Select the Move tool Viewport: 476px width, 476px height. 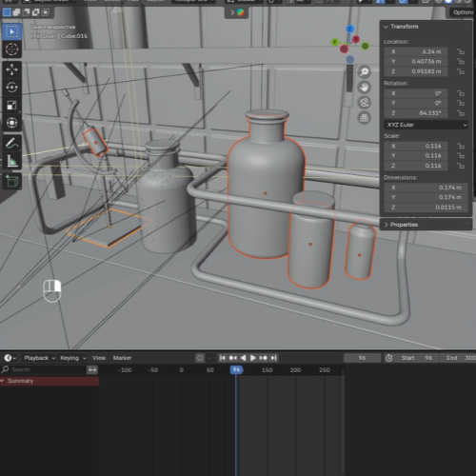(11, 69)
